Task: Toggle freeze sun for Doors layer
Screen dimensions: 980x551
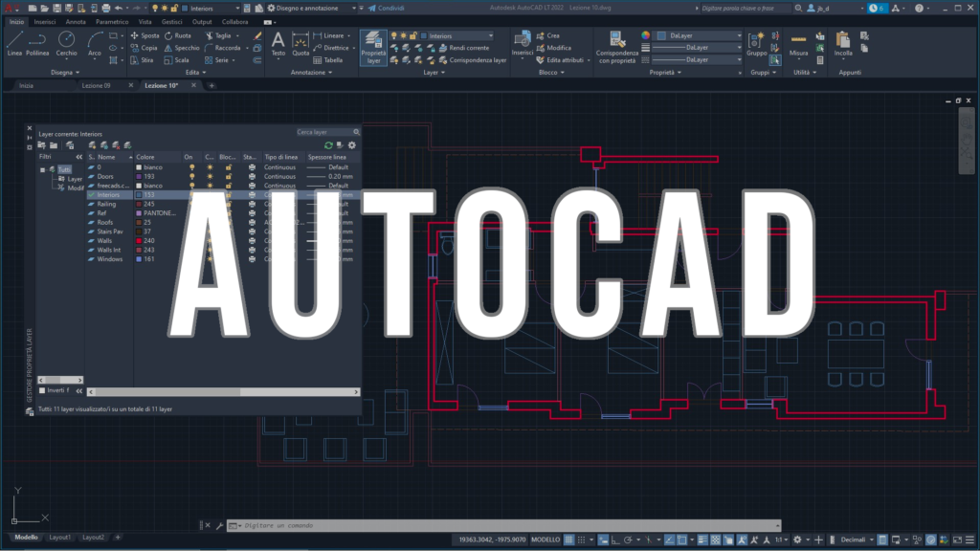Action: point(210,176)
